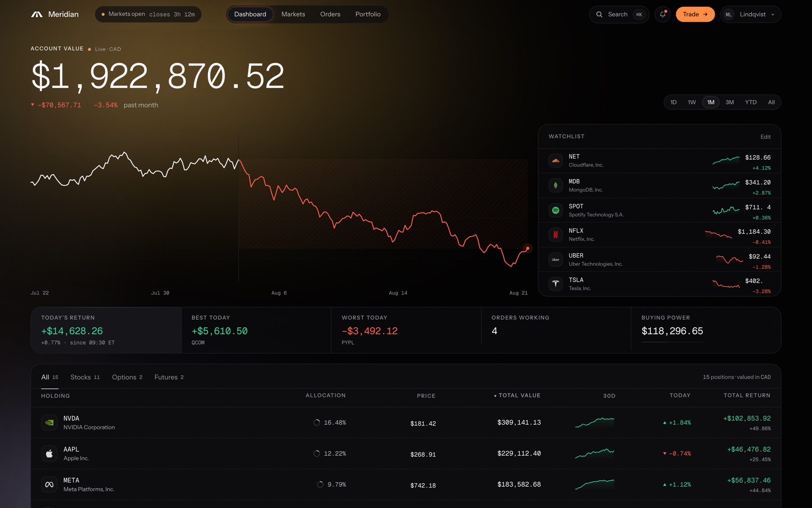
Task: Click the Price column header
Action: coord(426,396)
